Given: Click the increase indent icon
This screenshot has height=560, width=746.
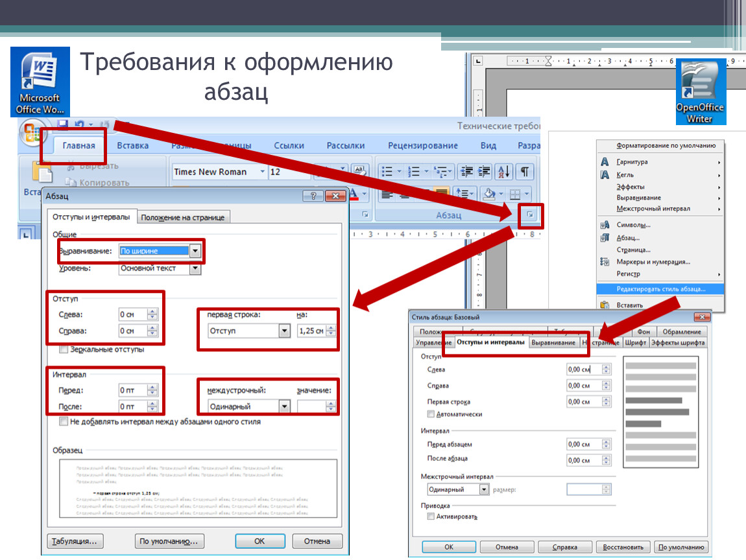Looking at the screenshot, I should pos(483,172).
